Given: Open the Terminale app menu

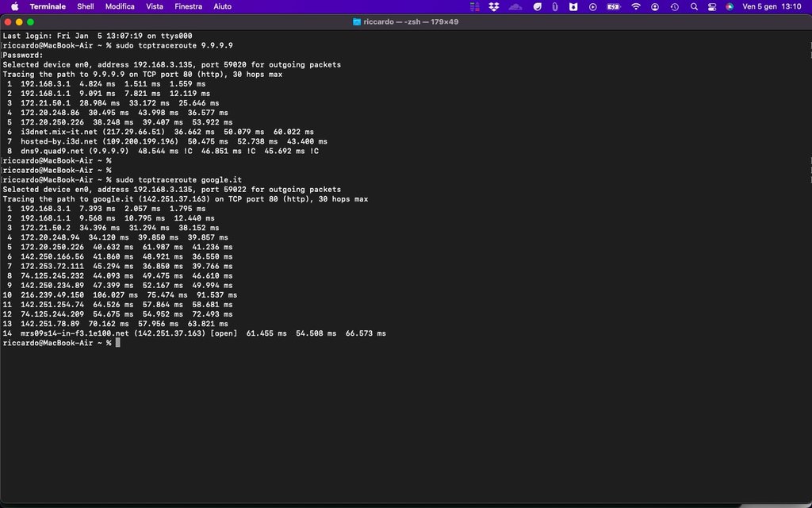Looking at the screenshot, I should click(x=48, y=6).
